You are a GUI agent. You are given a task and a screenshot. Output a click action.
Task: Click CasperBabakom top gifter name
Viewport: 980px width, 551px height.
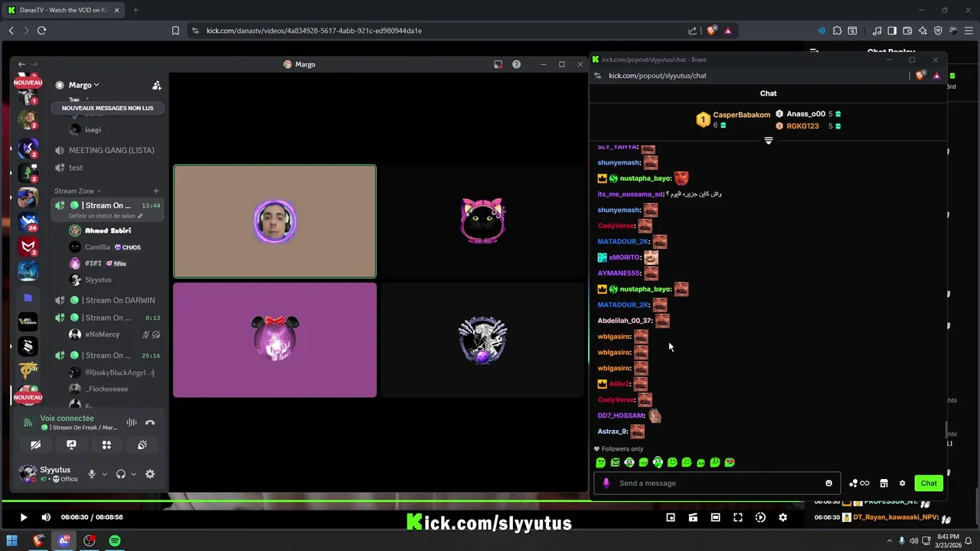(x=742, y=115)
